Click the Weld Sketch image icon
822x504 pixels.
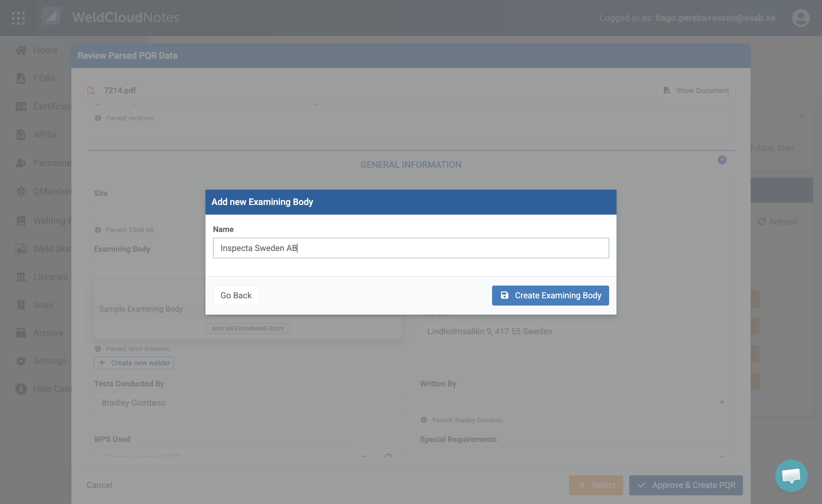tap(21, 249)
